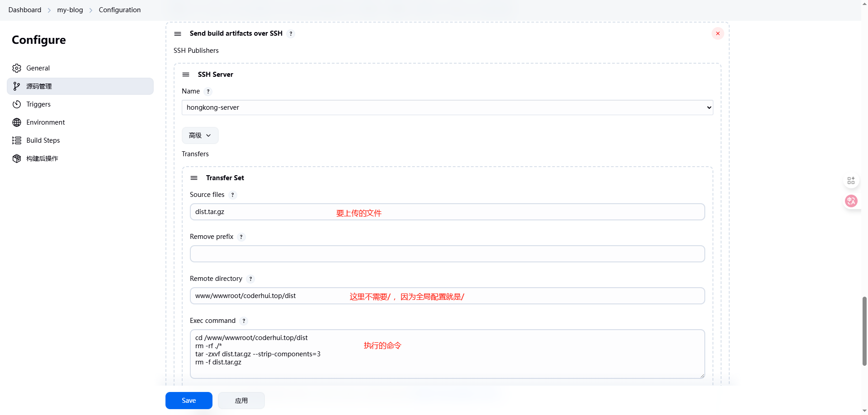Go to Build Steps section
The height and width of the screenshot is (415, 868).
pos(43,140)
